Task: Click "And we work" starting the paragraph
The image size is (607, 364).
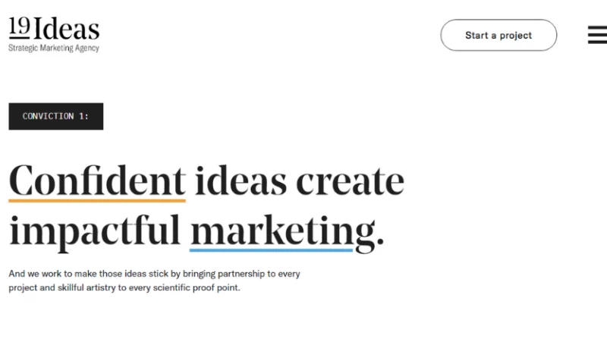Action: coord(33,274)
